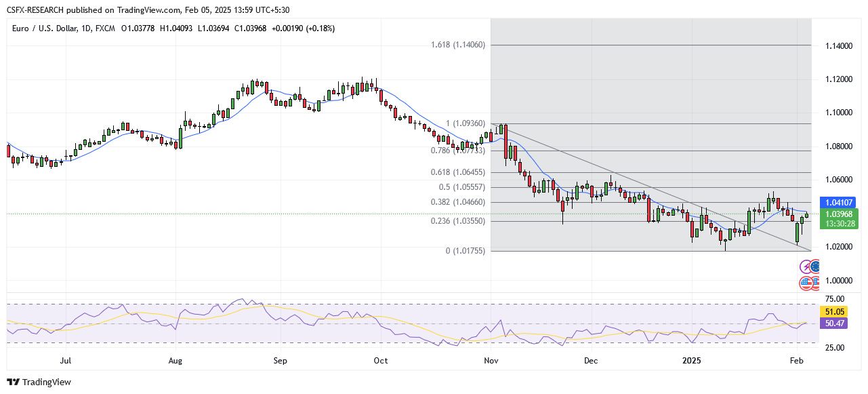Click the Sep label on time axis

pos(279,361)
